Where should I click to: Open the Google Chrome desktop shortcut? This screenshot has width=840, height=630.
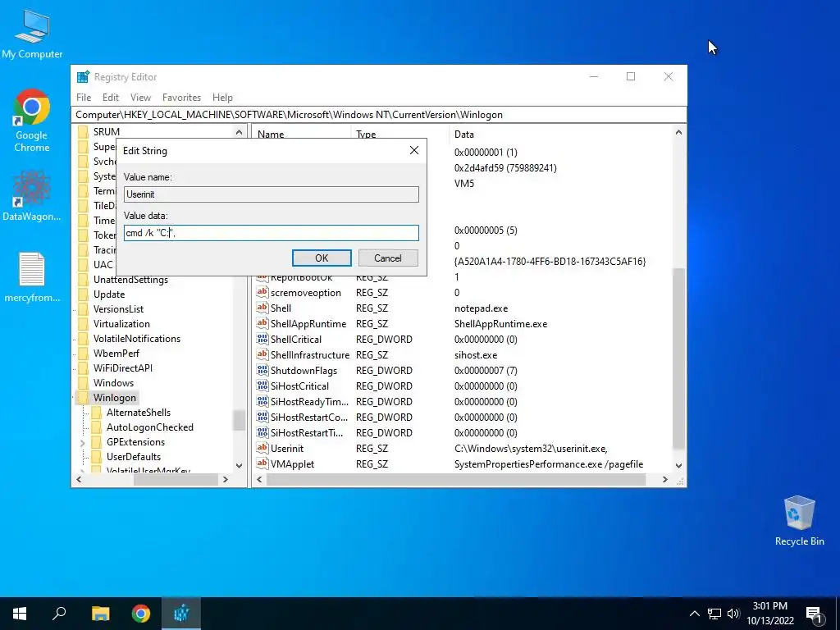pos(32,121)
